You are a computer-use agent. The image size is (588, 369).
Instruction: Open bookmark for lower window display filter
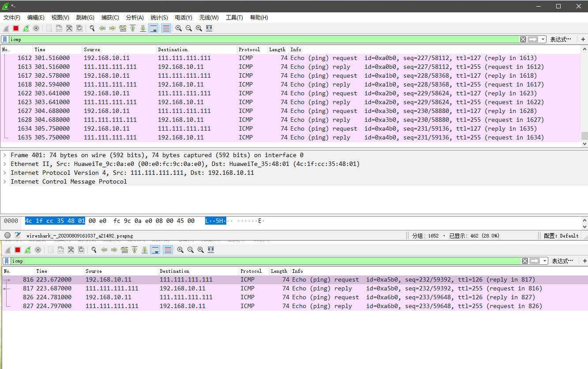point(7,261)
